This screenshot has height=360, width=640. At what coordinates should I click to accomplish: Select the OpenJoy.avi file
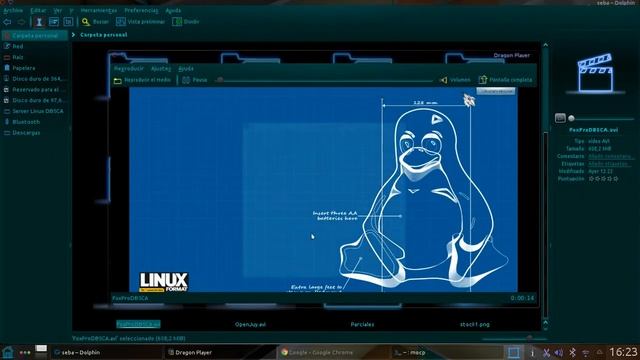pos(250,324)
